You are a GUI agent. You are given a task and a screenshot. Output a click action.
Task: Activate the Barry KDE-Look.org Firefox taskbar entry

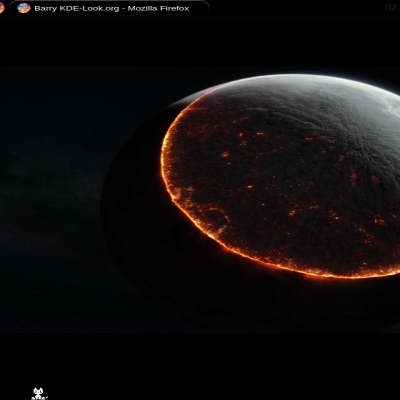(109, 8)
